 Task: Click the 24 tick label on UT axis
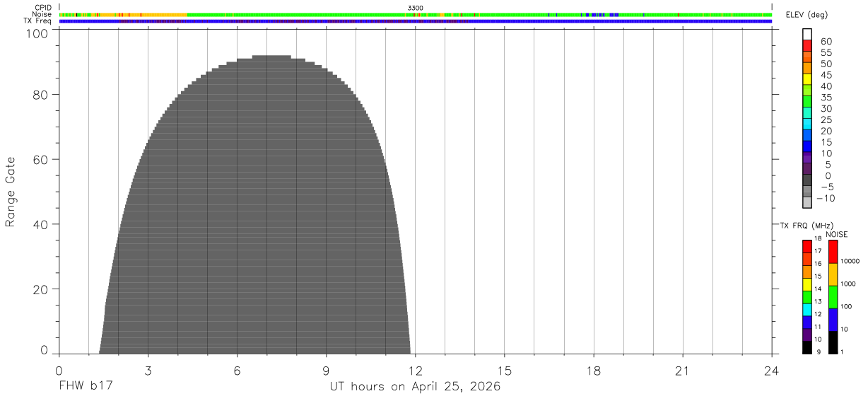coord(772,371)
